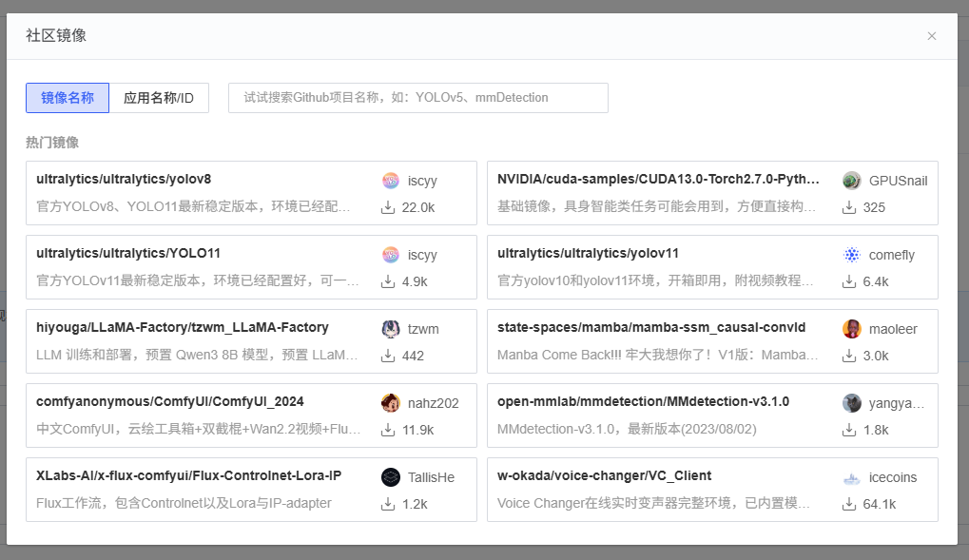
Task: Click the download icon beside 22.0k
Action: (388, 207)
